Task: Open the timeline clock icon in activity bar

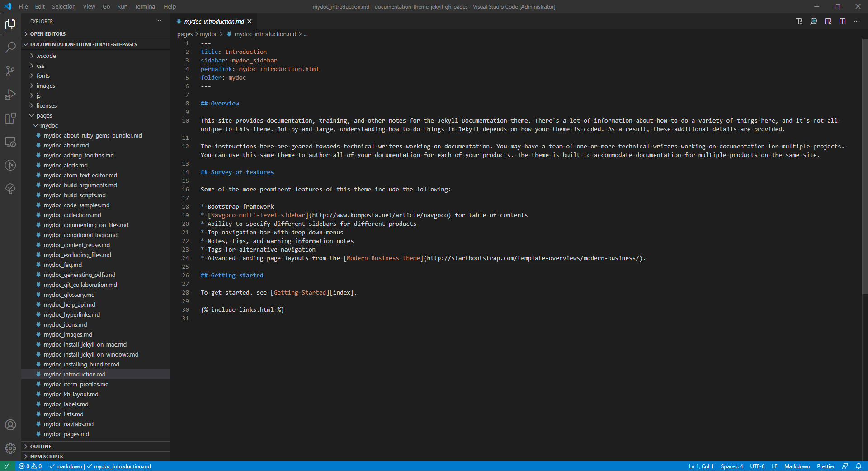Action: click(x=10, y=165)
